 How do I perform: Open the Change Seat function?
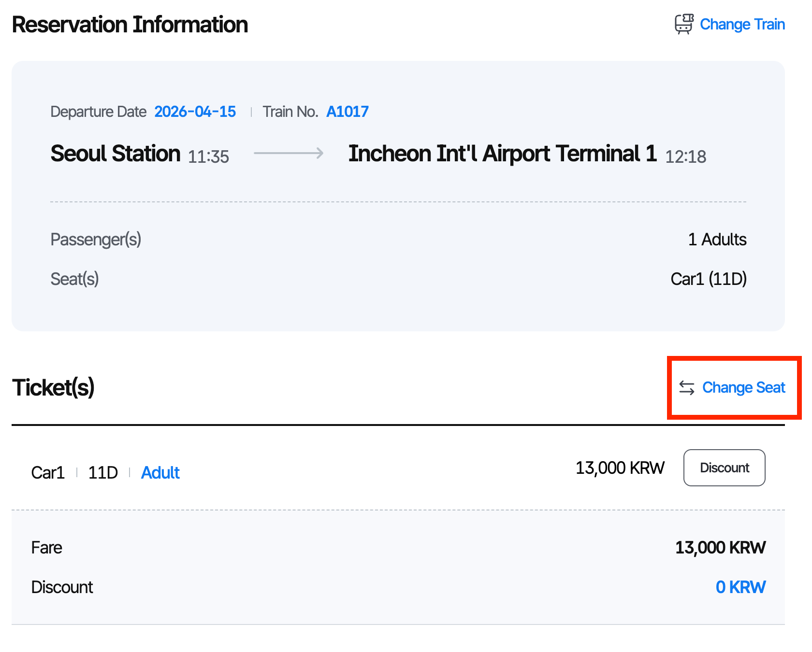coord(744,387)
